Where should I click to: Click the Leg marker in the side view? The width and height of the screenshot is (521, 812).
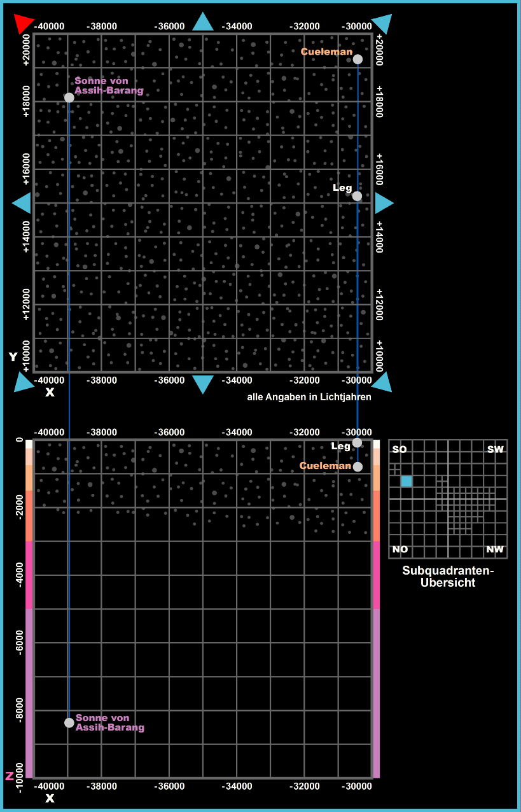click(357, 442)
